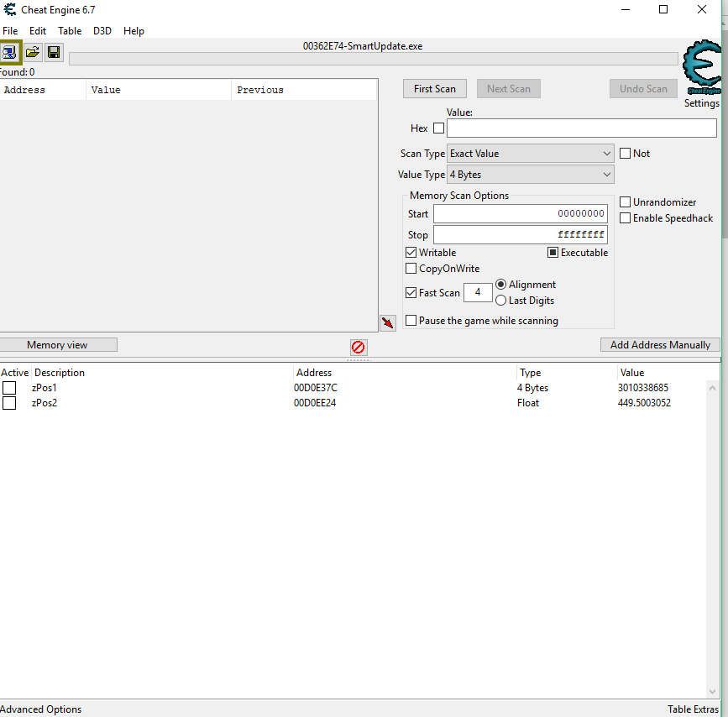Open the Memory view button
This screenshot has width=728, height=717.
click(x=57, y=345)
